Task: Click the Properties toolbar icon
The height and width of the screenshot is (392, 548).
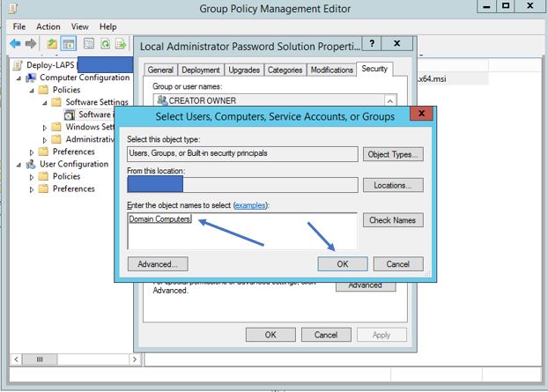Action: [89, 44]
